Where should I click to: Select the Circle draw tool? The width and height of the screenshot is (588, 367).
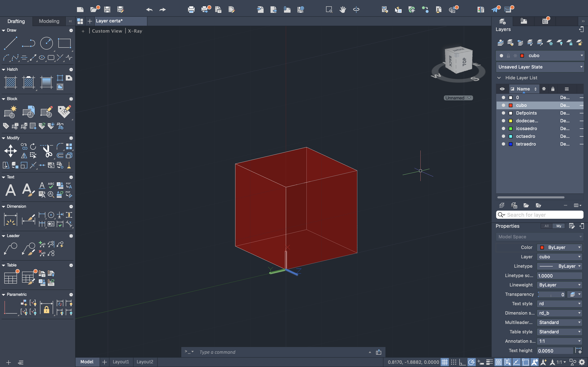[46, 43]
